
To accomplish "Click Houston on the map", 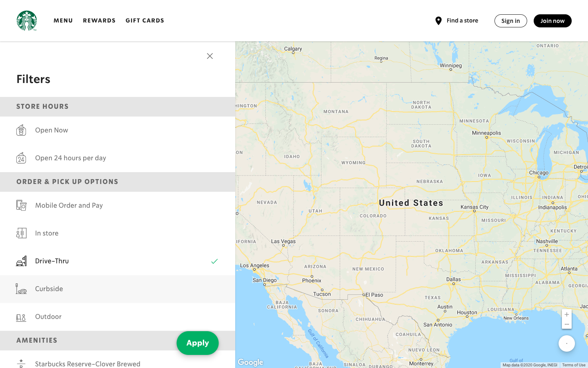I will pos(467,312).
